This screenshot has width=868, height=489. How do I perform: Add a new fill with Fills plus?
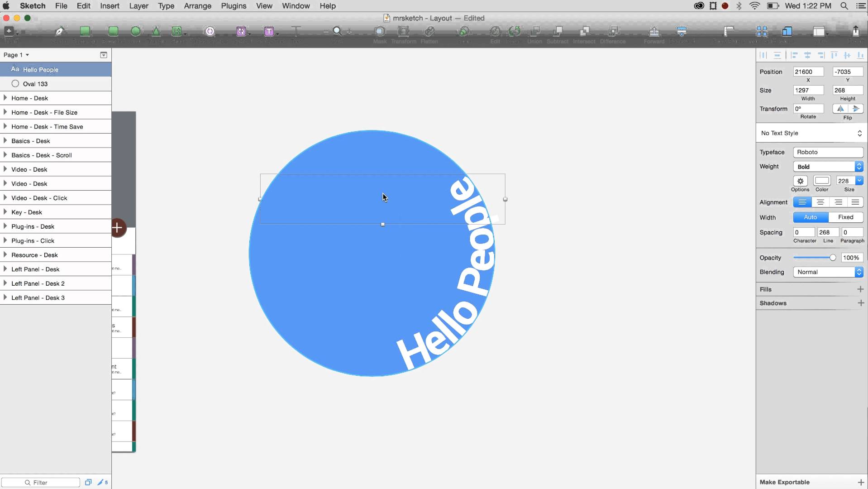click(860, 289)
